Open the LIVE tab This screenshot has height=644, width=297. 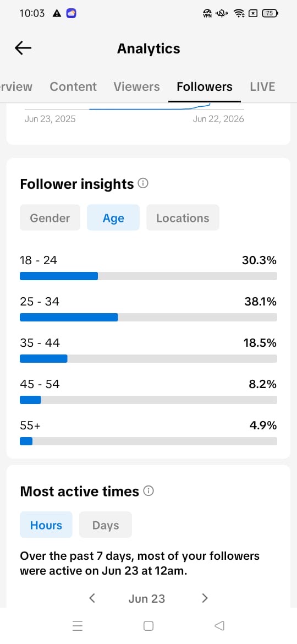click(262, 86)
